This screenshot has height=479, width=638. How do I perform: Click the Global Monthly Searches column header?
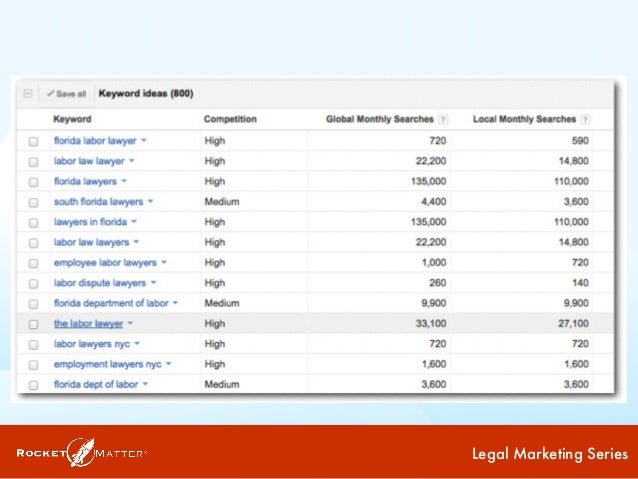coord(380,120)
